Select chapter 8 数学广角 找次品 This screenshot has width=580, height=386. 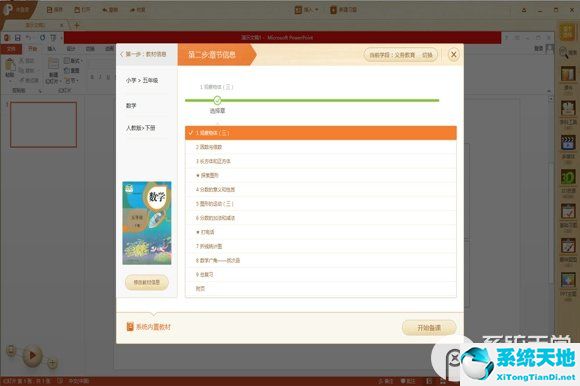pyautogui.click(x=321, y=260)
